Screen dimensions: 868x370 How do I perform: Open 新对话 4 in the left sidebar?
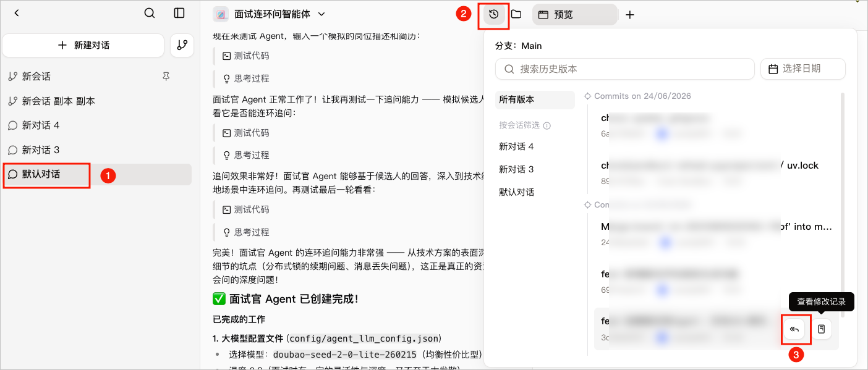[x=41, y=125]
